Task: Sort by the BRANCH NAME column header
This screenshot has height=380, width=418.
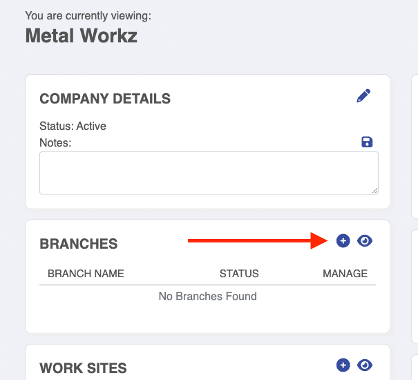Action: click(x=86, y=273)
